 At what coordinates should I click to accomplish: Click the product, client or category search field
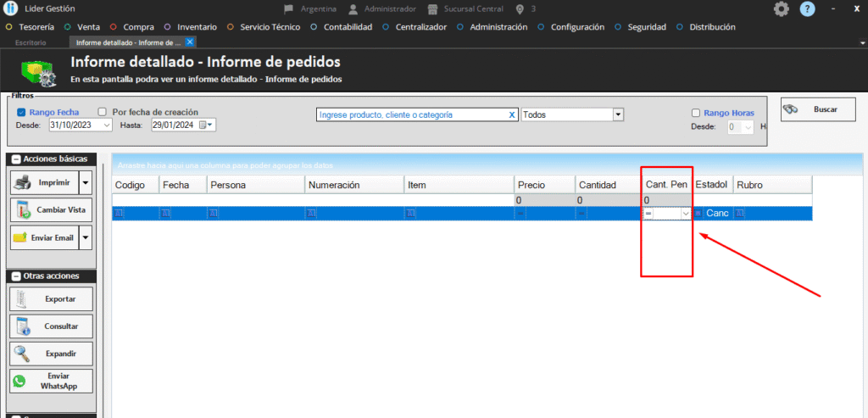coord(411,114)
